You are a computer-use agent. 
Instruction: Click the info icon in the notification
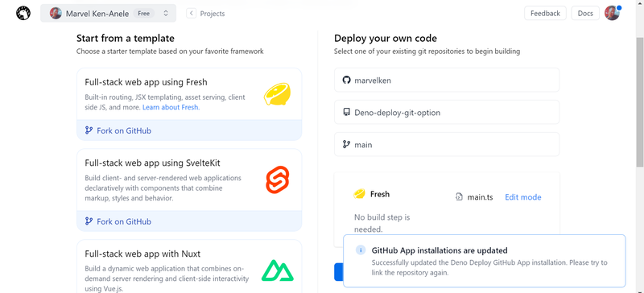pyautogui.click(x=360, y=250)
